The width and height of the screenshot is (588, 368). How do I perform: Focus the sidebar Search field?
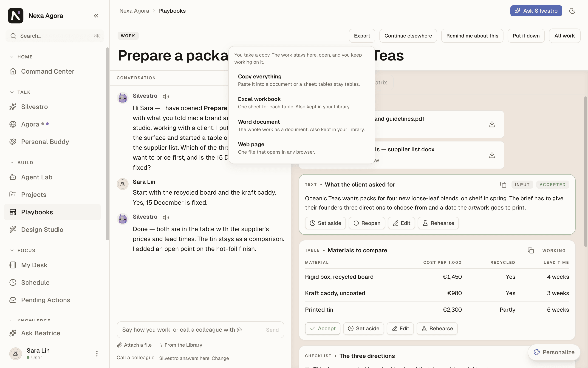[55, 36]
